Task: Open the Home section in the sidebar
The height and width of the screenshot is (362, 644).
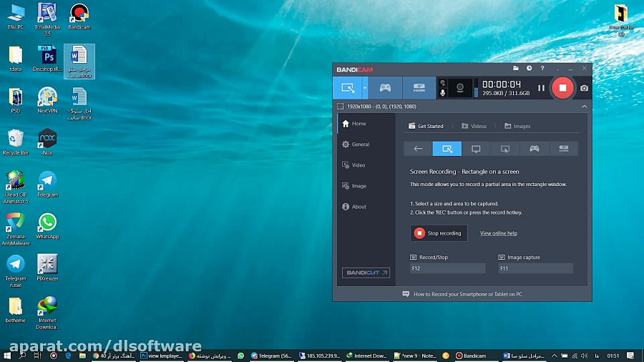Action: [x=366, y=124]
